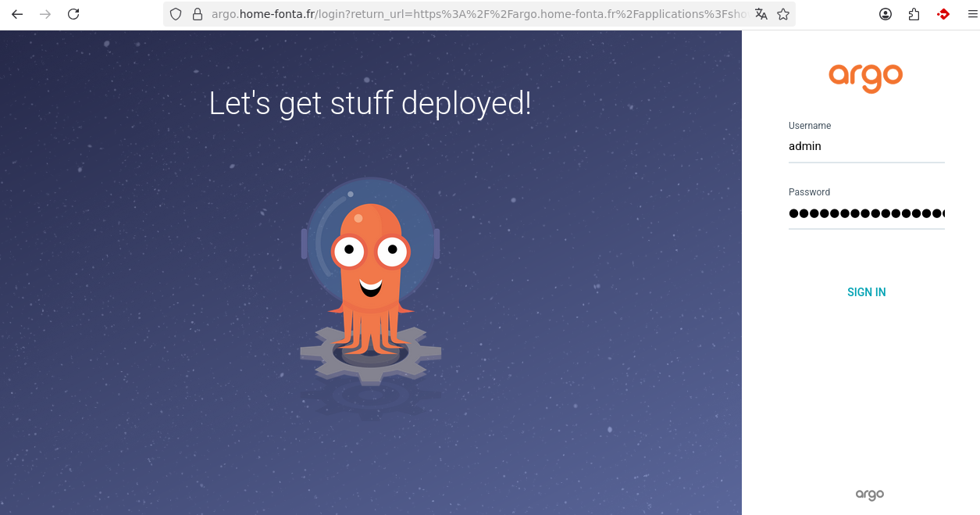Screen dimensions: 980x515
Task: Open the Firefox extensions puzzle piece icon
Action: [x=913, y=13]
